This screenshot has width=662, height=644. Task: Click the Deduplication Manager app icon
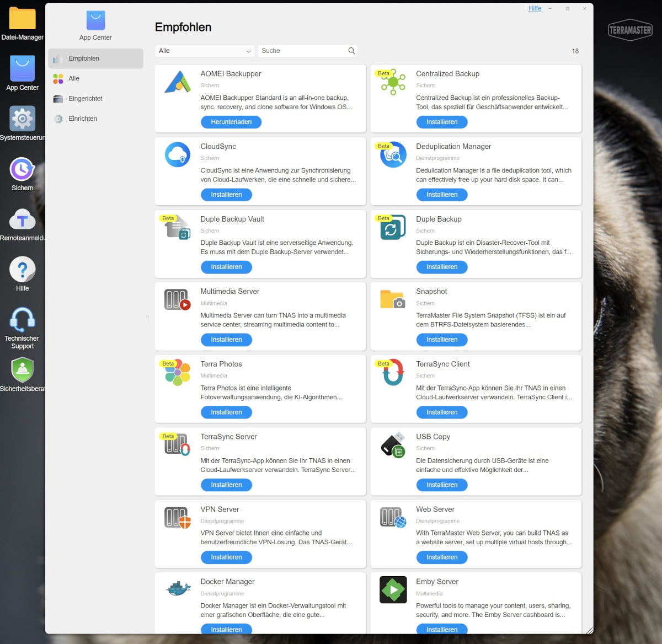393,155
